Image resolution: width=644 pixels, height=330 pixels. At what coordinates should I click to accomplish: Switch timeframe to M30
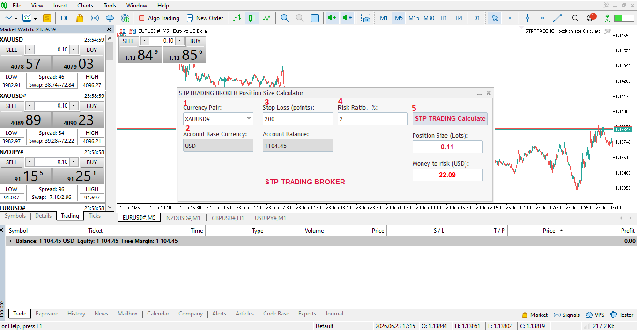click(429, 18)
